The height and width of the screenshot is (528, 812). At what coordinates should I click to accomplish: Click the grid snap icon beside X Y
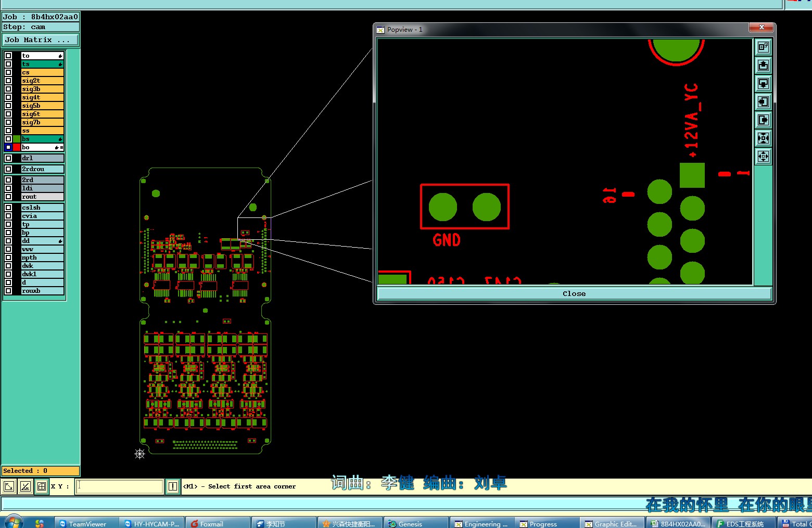(x=42, y=486)
